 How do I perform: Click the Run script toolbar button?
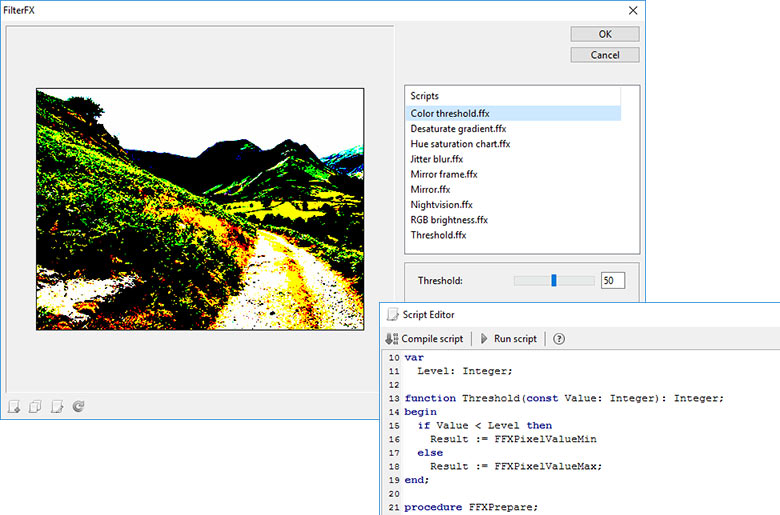tap(509, 339)
